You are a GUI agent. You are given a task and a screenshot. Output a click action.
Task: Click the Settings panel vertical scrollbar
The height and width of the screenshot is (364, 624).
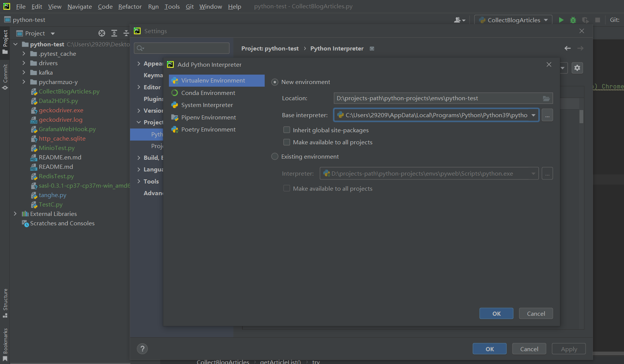[581, 116]
